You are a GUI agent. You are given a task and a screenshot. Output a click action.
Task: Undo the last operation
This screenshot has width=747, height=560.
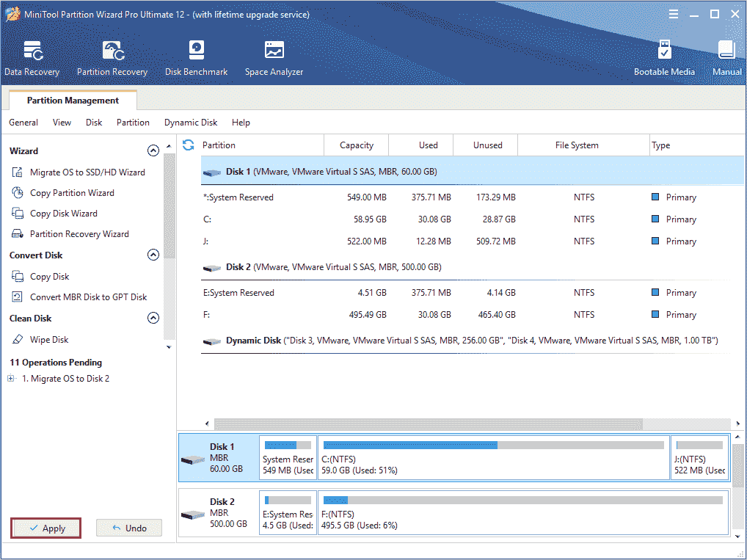(x=129, y=528)
